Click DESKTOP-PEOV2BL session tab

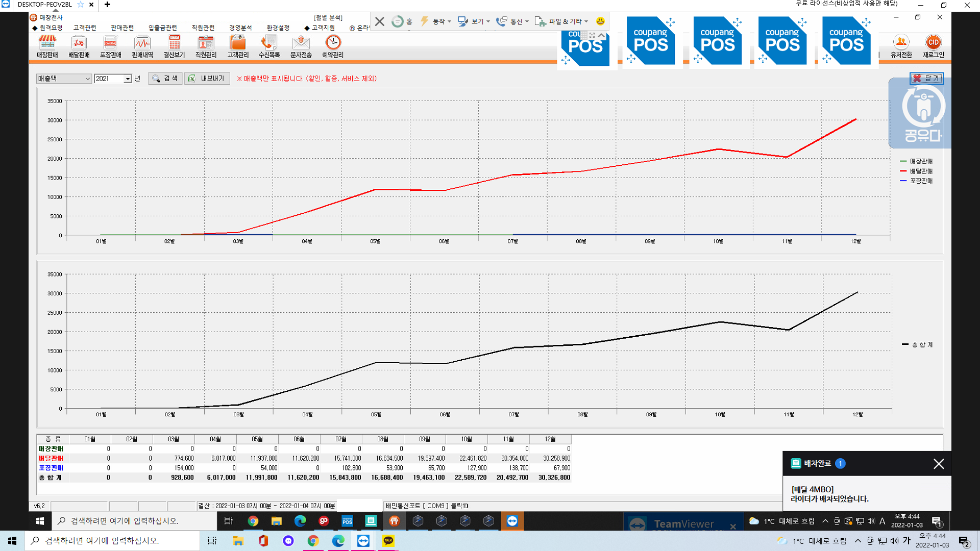44,5
